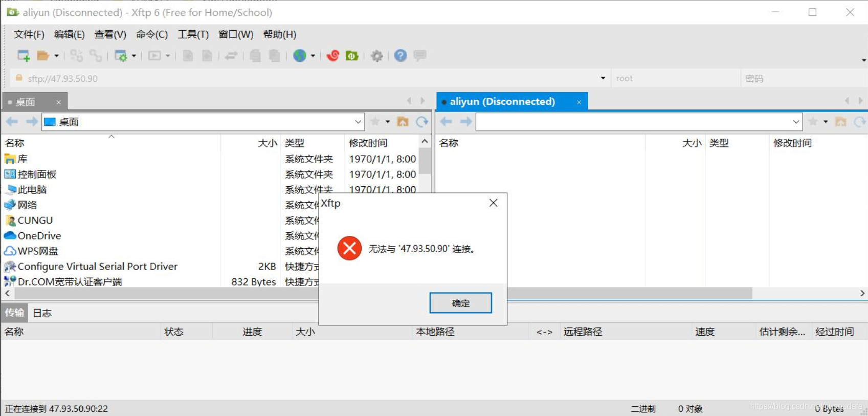Screen dimensions: 868x416
Task: Expand the remote path dropdown
Action: (796, 122)
